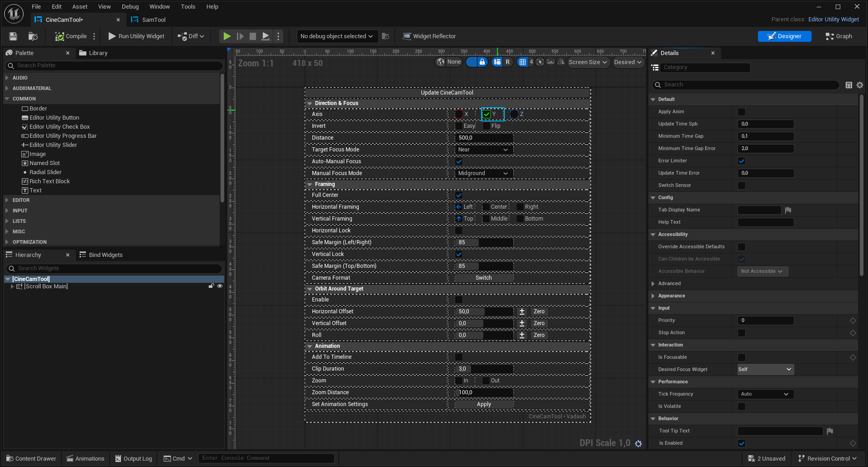
Task: Open the Tools menu
Action: [x=188, y=6]
